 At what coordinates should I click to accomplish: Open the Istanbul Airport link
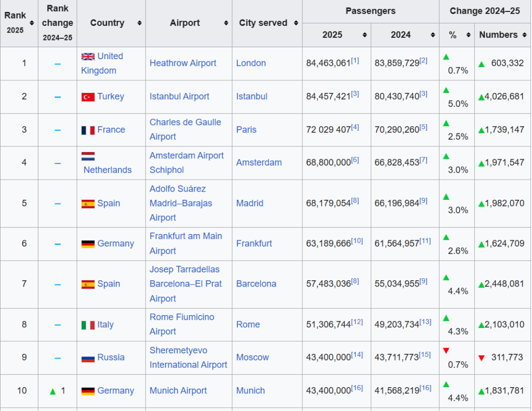[179, 97]
